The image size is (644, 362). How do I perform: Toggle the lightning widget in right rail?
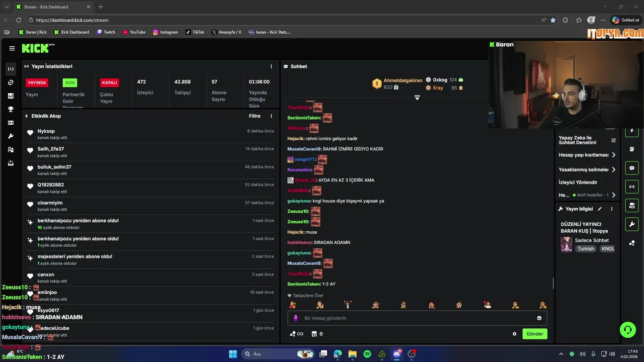pyautogui.click(x=632, y=131)
